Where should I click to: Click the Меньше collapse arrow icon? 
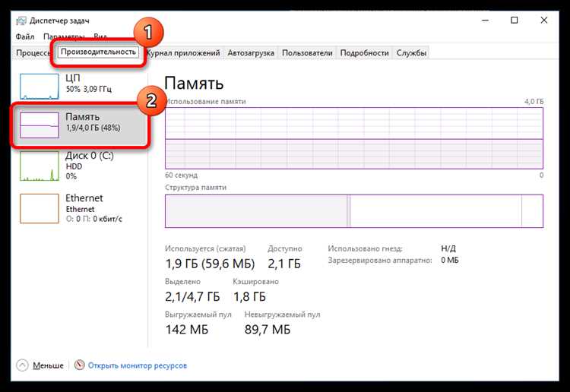(x=22, y=365)
